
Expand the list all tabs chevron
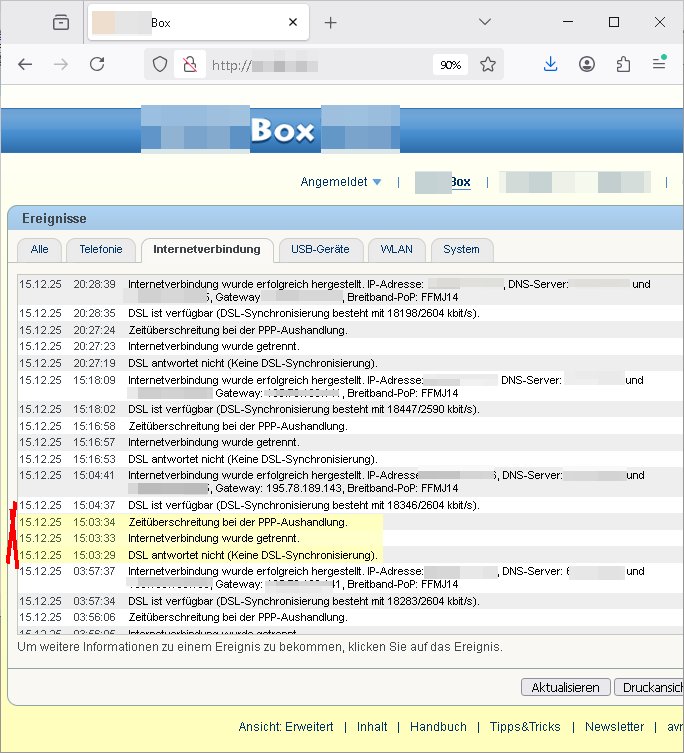click(x=485, y=22)
